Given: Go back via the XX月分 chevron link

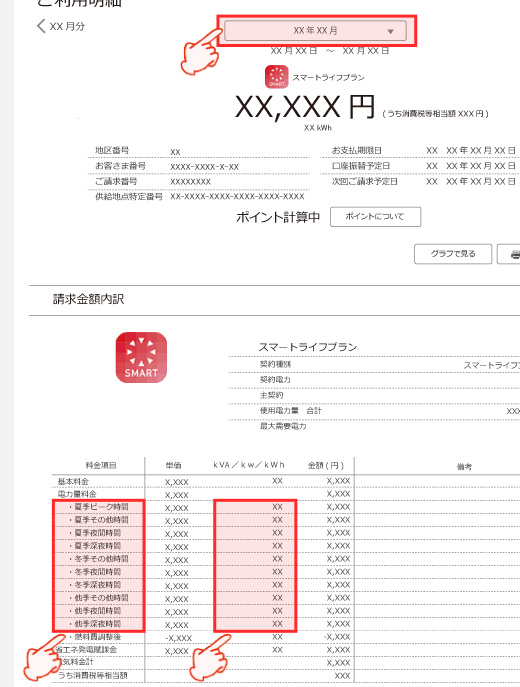Looking at the screenshot, I should [x=61, y=26].
